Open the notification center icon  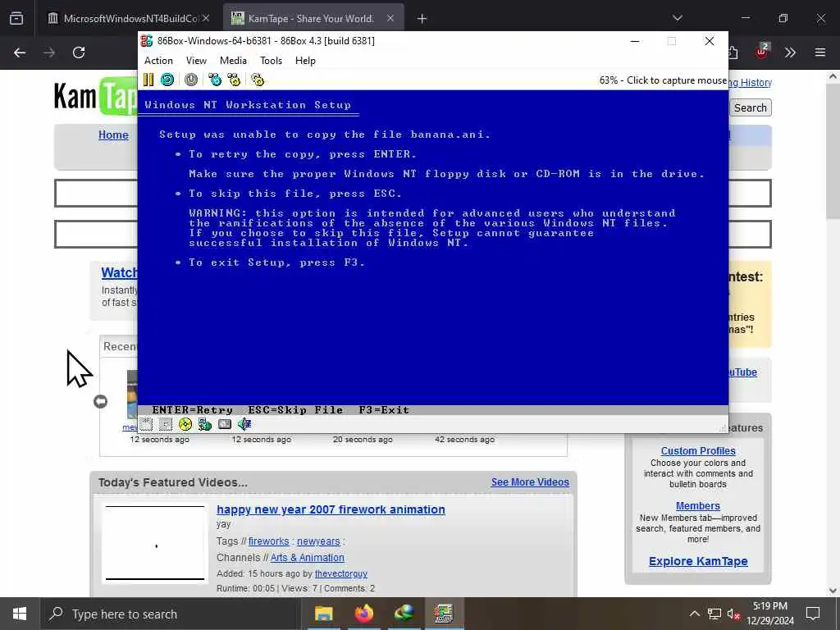pyautogui.click(x=813, y=614)
